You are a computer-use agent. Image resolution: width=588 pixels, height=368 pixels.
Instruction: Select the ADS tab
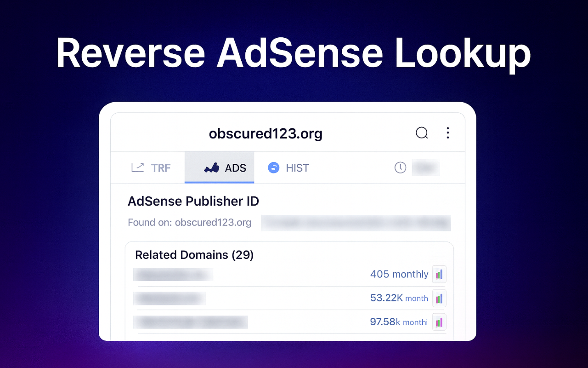[x=225, y=168]
